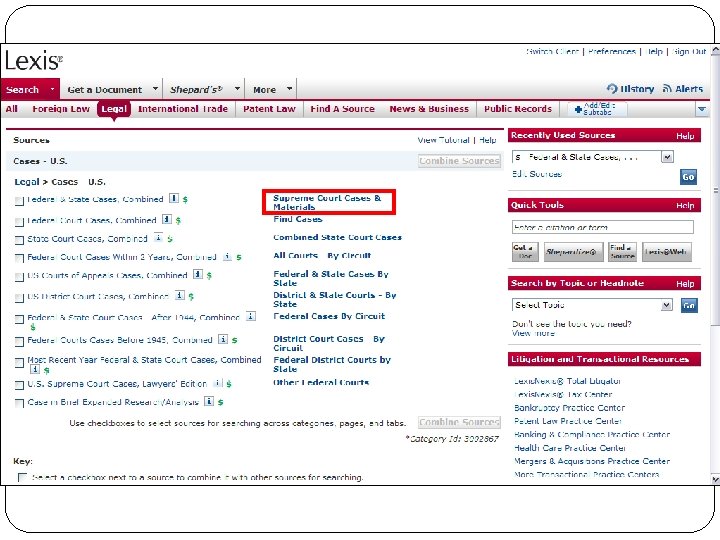Viewport: 720px width, 540px height.
Task: Click Go button for Recently Used Sources
Action: pyautogui.click(x=688, y=177)
